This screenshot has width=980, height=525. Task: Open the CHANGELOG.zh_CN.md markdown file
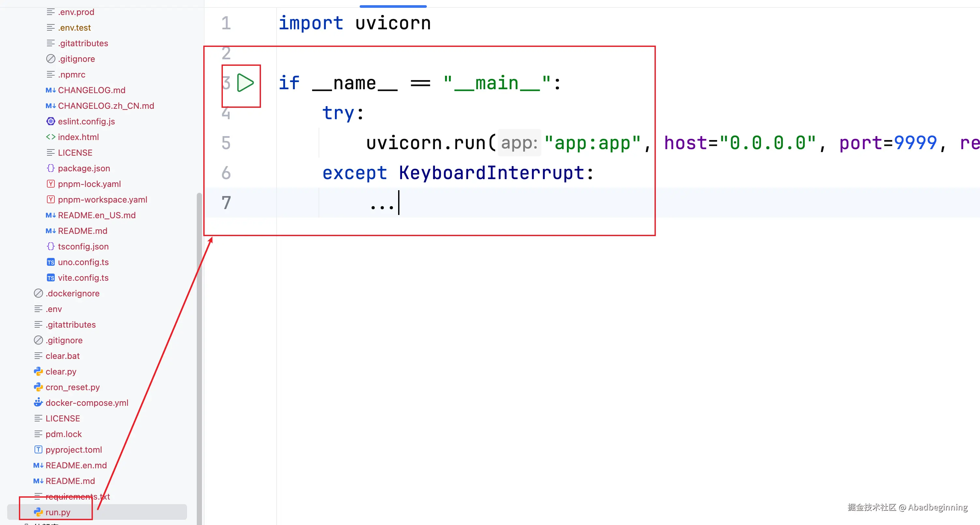coord(106,106)
